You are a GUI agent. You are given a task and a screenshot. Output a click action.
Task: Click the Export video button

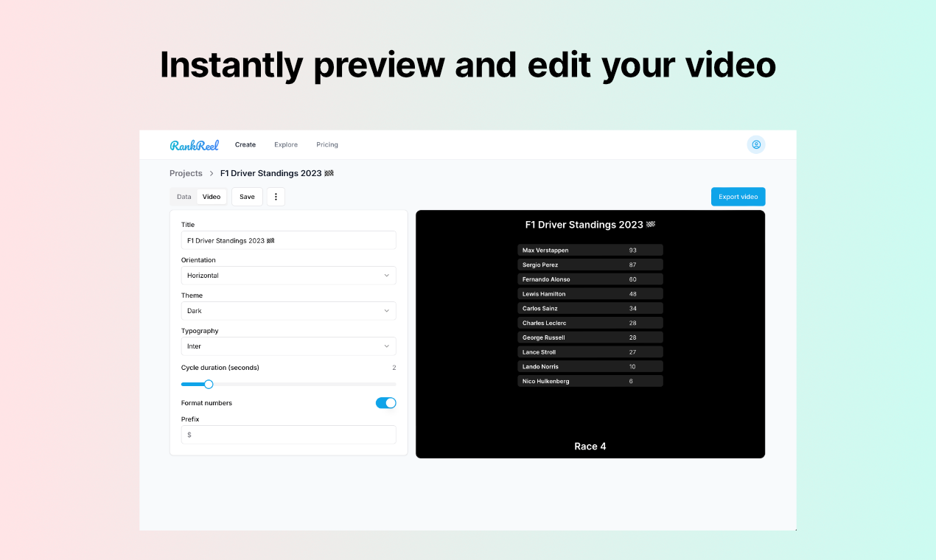(x=738, y=197)
